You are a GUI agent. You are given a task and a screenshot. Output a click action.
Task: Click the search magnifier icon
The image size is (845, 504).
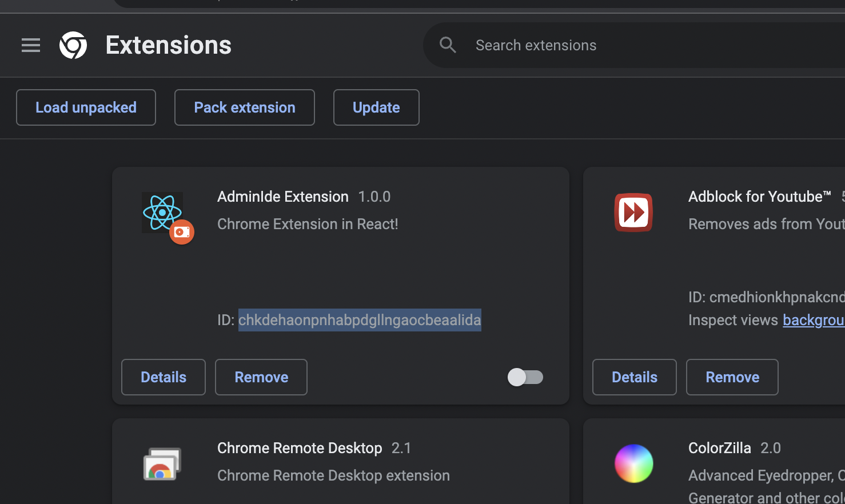pos(448,45)
